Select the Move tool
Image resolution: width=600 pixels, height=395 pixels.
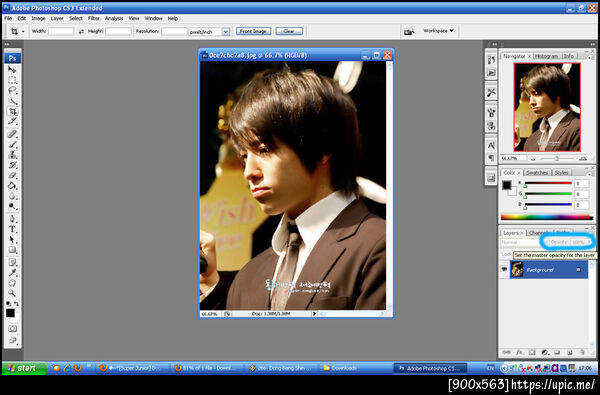(x=12, y=70)
